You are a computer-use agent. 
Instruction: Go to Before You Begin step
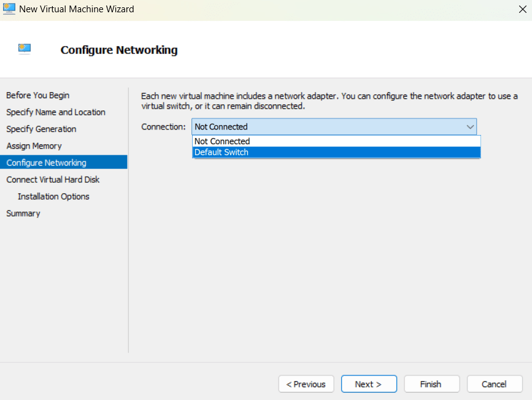click(x=38, y=95)
